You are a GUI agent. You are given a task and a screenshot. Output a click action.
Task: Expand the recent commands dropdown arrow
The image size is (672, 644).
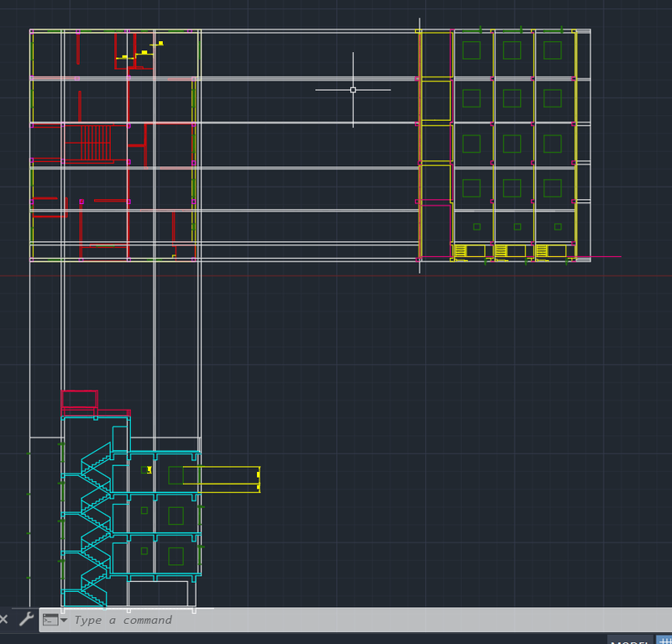click(x=65, y=620)
